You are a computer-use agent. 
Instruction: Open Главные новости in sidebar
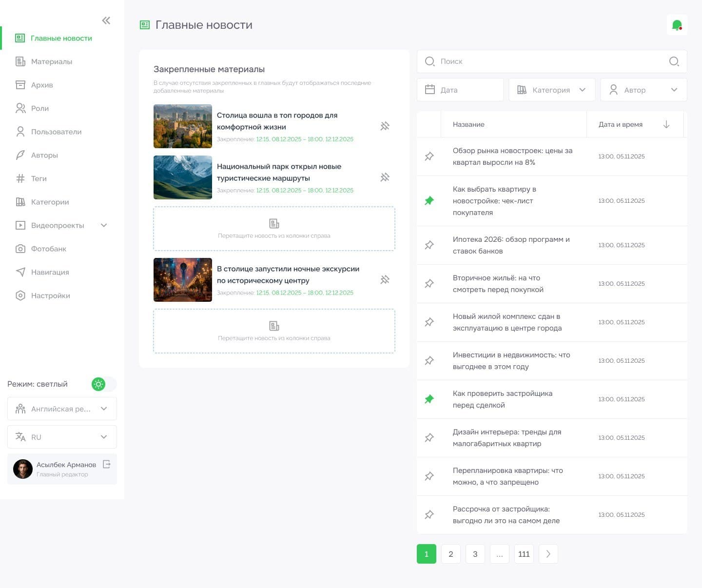coord(62,38)
